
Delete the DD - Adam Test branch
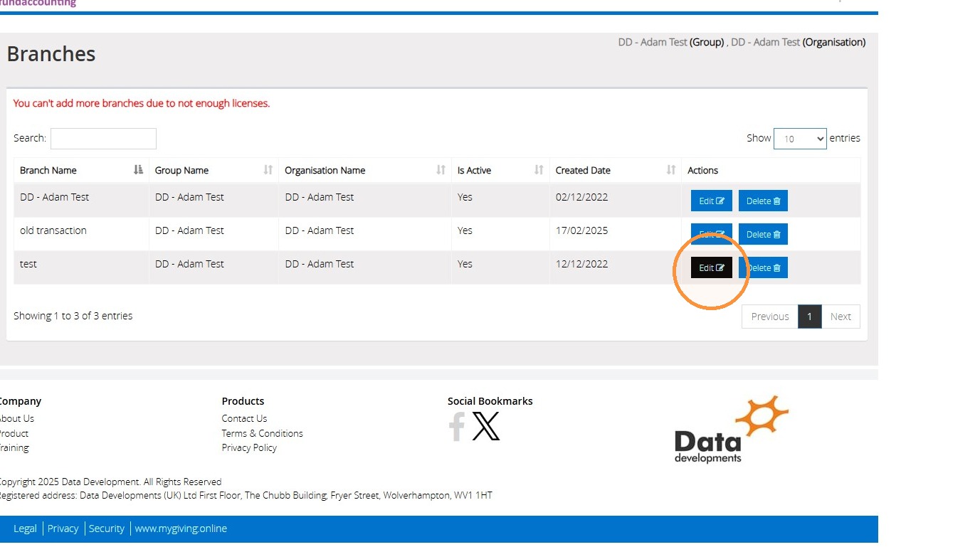763,201
